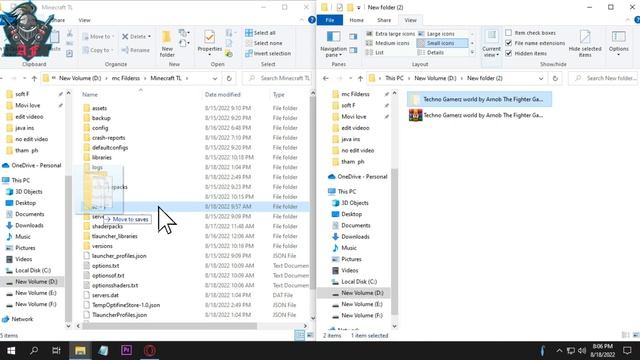640x360 pixels.
Task: Open the Delete dropdown arrow
Action: [x=149, y=37]
